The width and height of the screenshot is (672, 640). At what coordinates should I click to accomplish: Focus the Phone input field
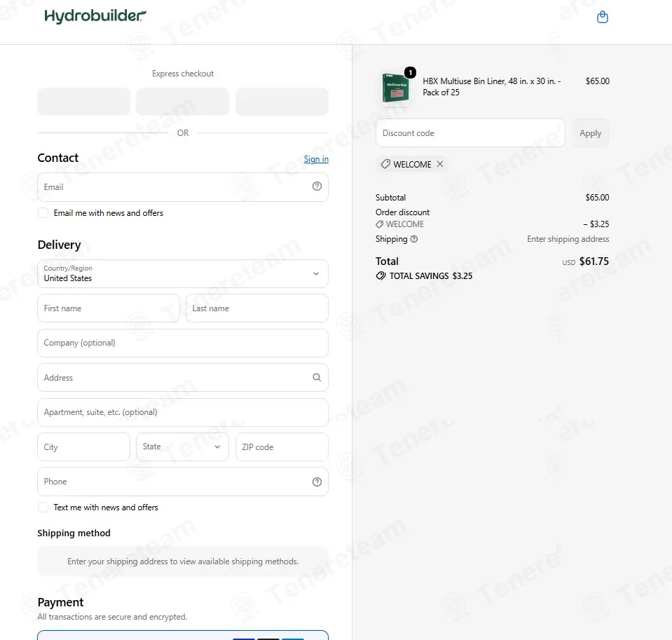(x=183, y=482)
